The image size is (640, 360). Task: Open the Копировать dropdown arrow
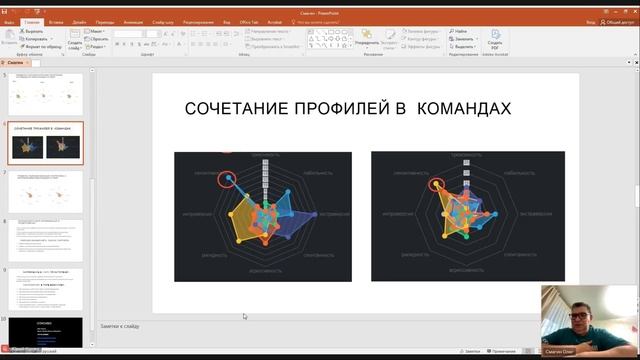coord(52,39)
